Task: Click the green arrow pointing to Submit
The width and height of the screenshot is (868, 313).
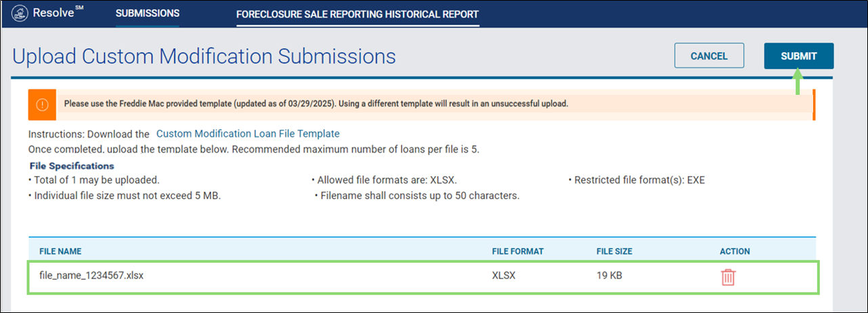Action: pos(798,83)
